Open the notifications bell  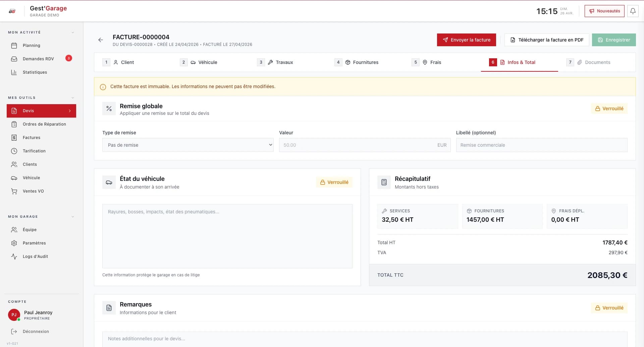(x=633, y=11)
